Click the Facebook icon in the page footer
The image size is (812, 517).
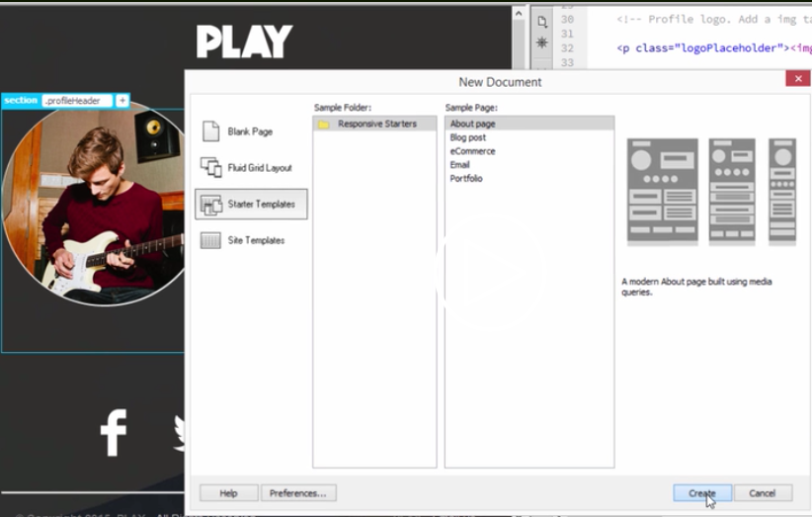click(x=114, y=433)
